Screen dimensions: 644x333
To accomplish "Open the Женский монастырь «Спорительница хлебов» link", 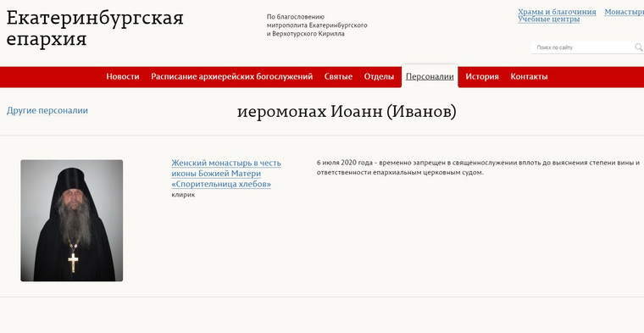I will [226, 173].
